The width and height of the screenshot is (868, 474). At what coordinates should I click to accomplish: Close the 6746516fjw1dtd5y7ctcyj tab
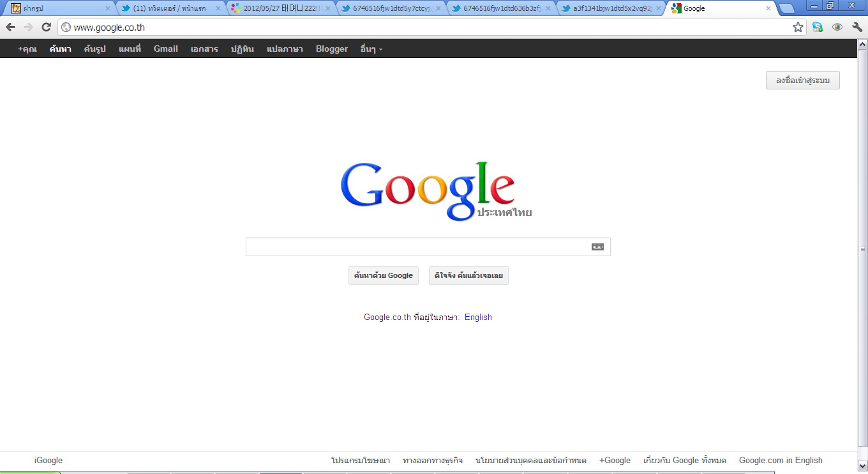point(438,9)
